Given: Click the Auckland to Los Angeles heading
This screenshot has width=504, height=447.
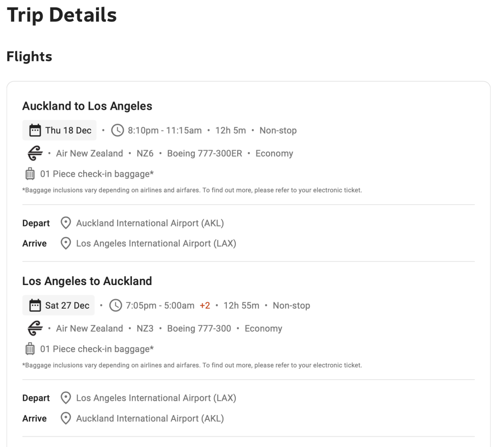Looking at the screenshot, I should pos(87,106).
